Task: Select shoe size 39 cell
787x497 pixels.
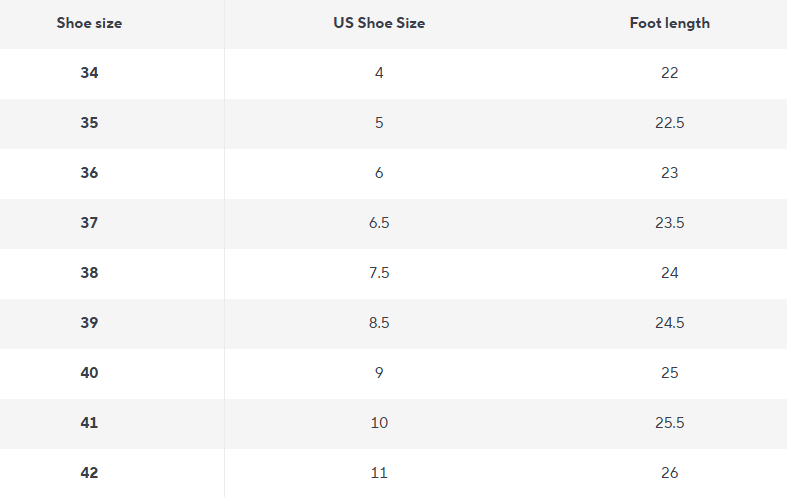Action: [89, 323]
